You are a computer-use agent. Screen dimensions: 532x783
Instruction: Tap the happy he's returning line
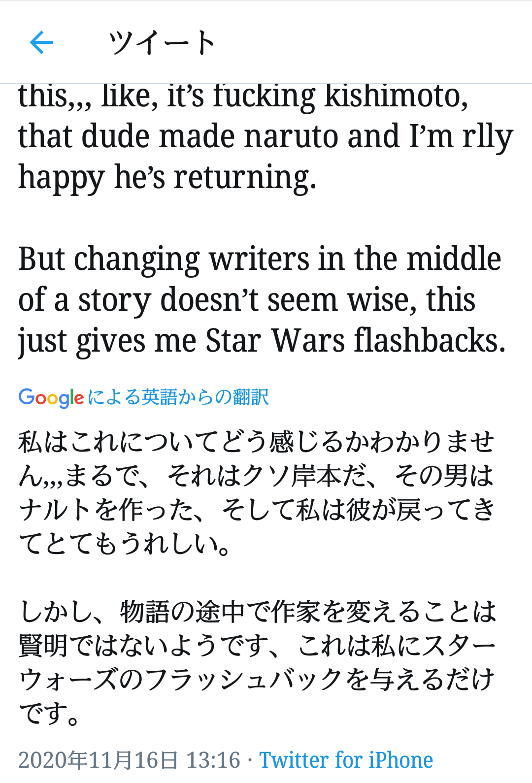click(167, 178)
